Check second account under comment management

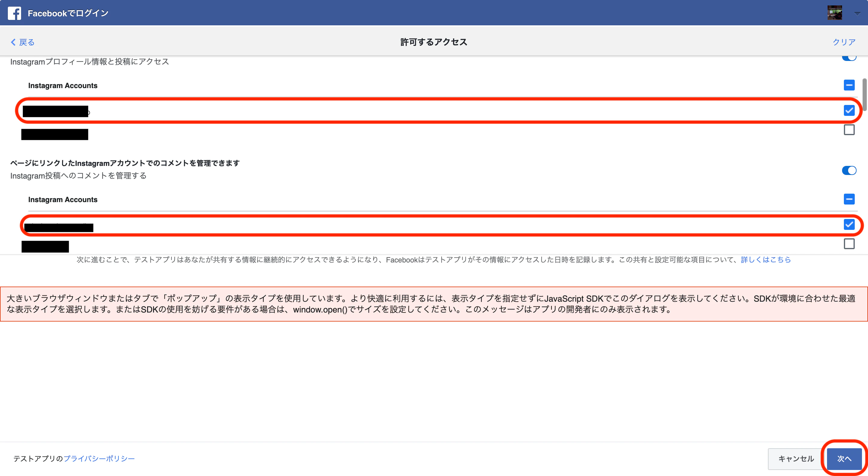tap(849, 243)
